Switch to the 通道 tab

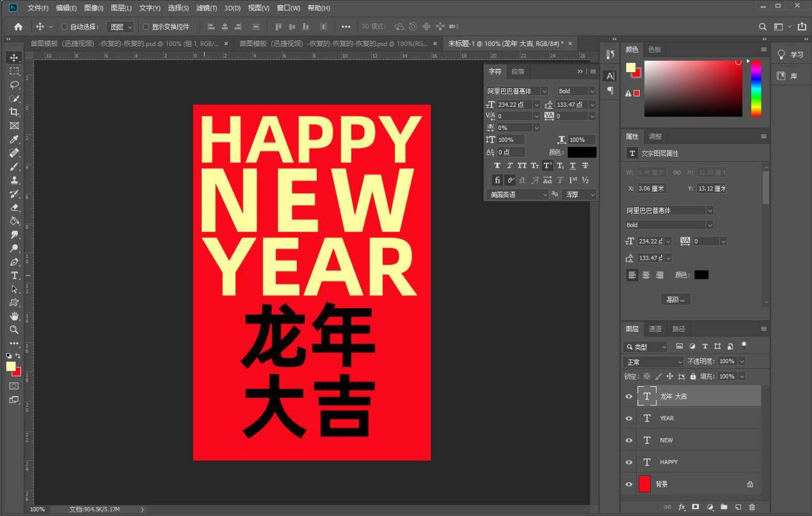coord(655,329)
